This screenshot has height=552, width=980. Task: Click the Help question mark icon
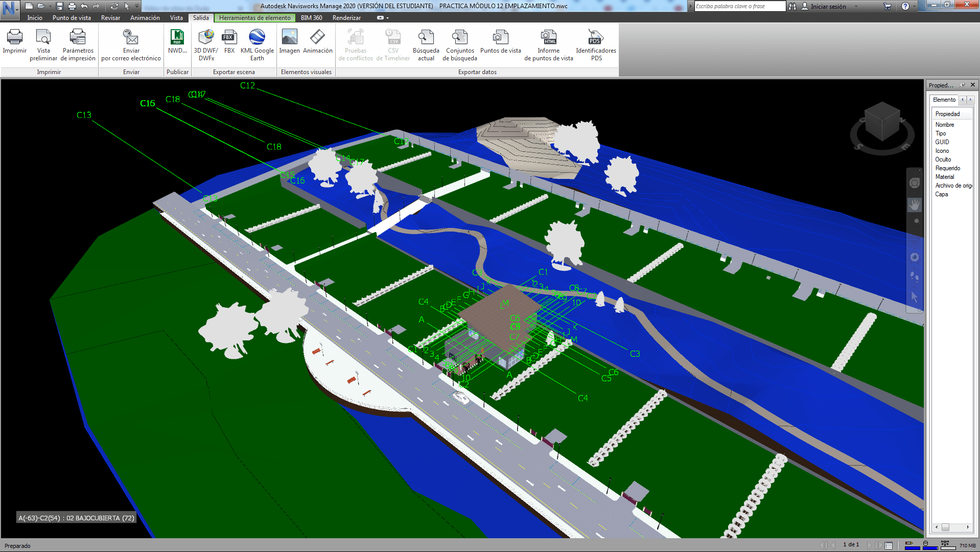pyautogui.click(x=905, y=6)
